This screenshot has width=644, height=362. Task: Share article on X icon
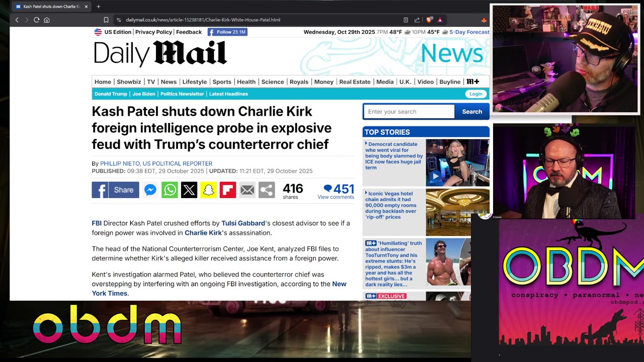pos(189,190)
